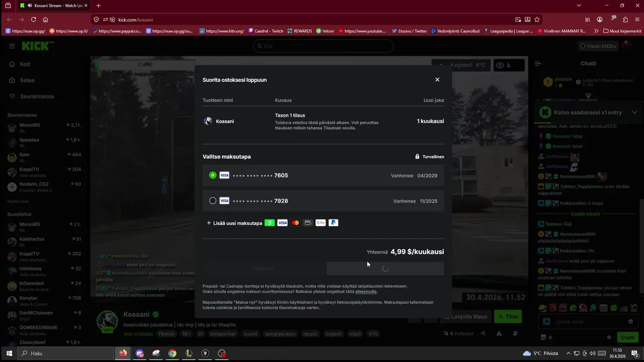Choose PayPal payment icon

[x=333, y=223]
